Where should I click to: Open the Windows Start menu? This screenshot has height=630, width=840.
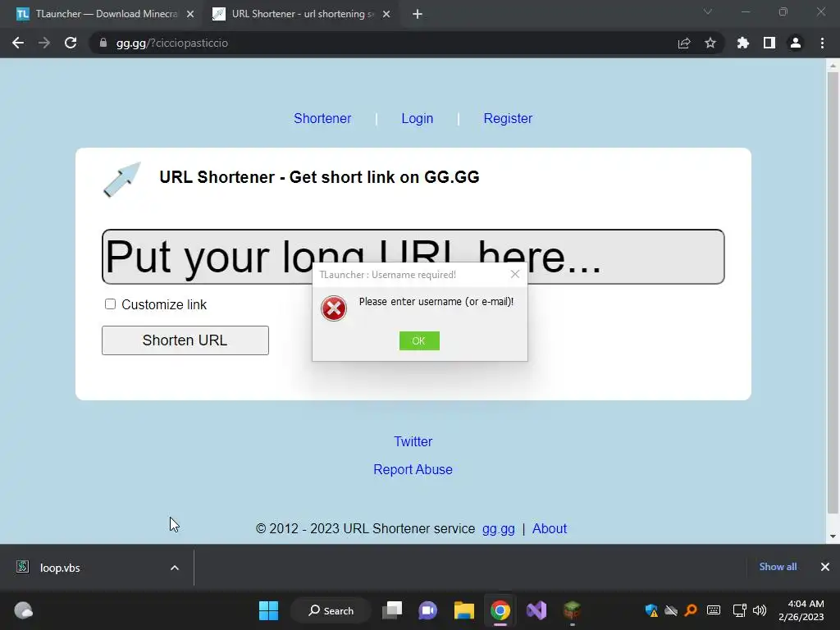pyautogui.click(x=268, y=610)
